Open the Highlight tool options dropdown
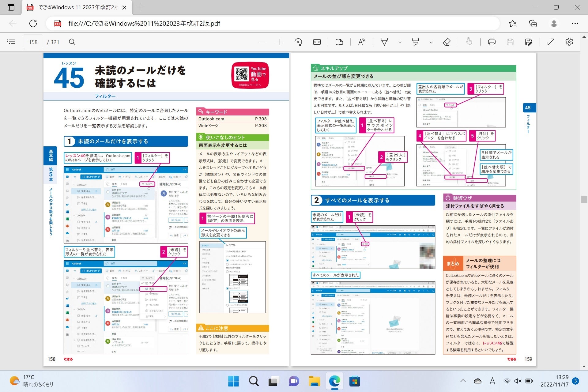The width and height of the screenshot is (588, 392). point(431,42)
